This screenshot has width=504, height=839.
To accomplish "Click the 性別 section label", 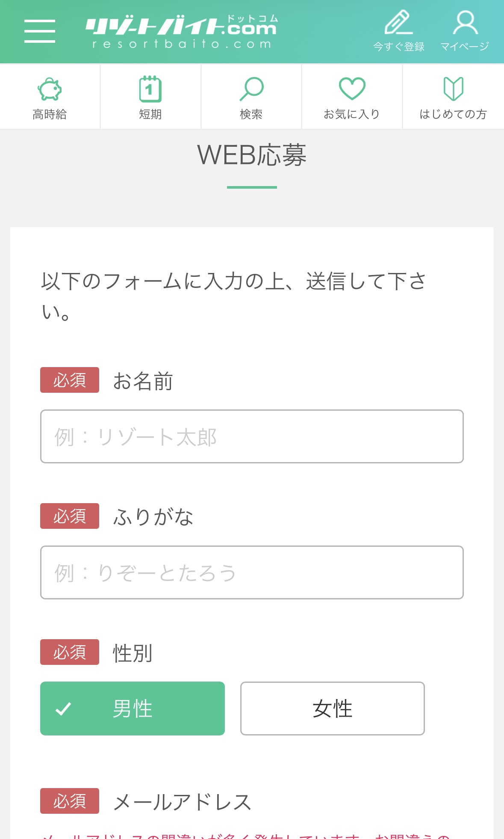I will tap(133, 653).
